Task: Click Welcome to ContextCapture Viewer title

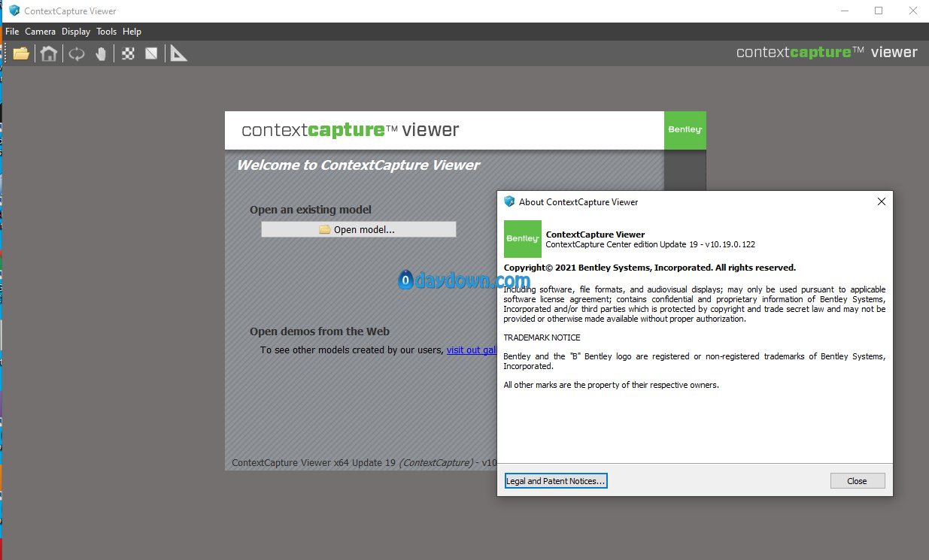Action: pos(358,165)
